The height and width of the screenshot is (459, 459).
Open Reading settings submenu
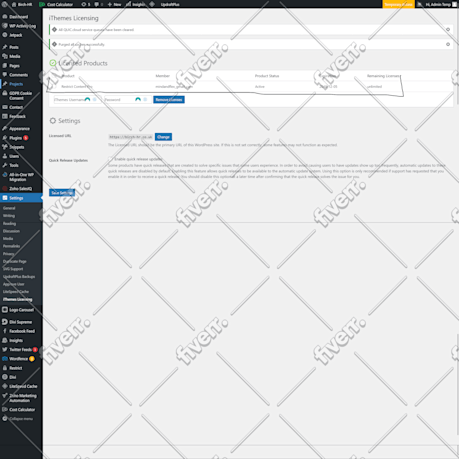(x=9, y=223)
